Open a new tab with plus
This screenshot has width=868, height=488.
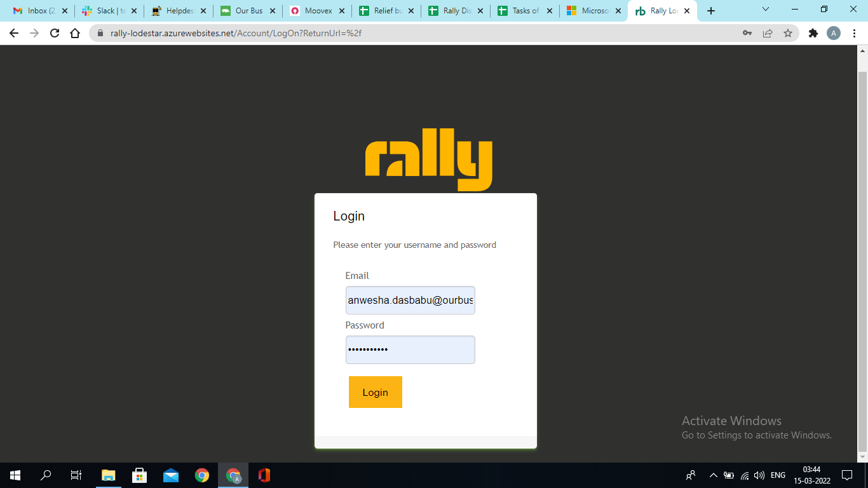click(711, 11)
